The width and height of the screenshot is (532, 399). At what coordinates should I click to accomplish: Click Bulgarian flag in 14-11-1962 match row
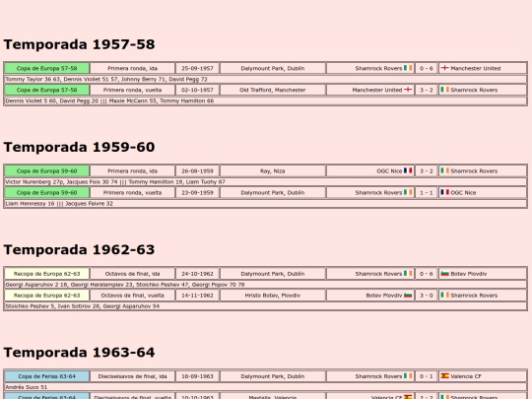click(408, 296)
